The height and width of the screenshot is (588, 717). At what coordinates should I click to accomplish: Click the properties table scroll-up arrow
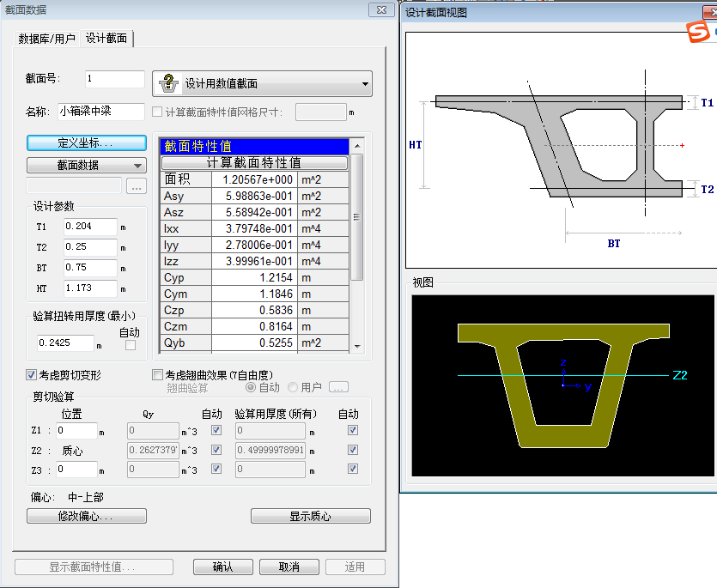[x=358, y=146]
